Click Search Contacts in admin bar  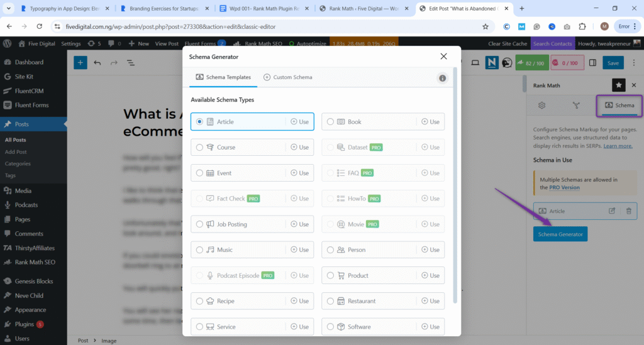tap(552, 43)
